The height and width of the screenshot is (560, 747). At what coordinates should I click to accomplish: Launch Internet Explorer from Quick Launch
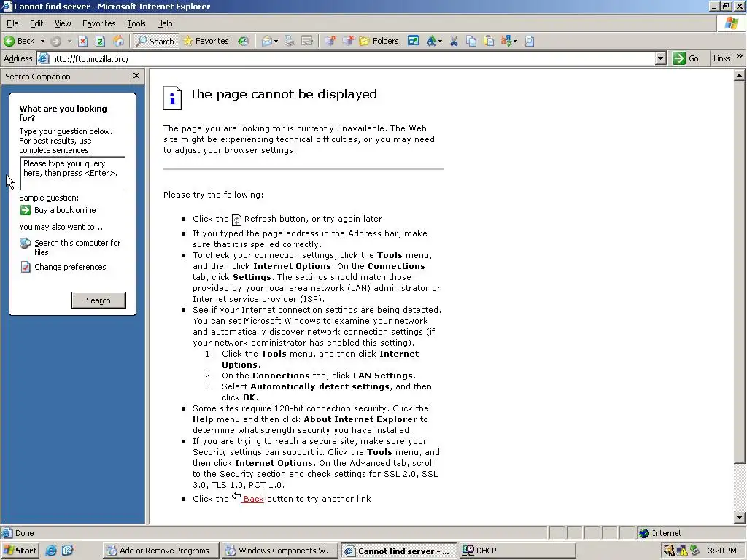[51, 551]
